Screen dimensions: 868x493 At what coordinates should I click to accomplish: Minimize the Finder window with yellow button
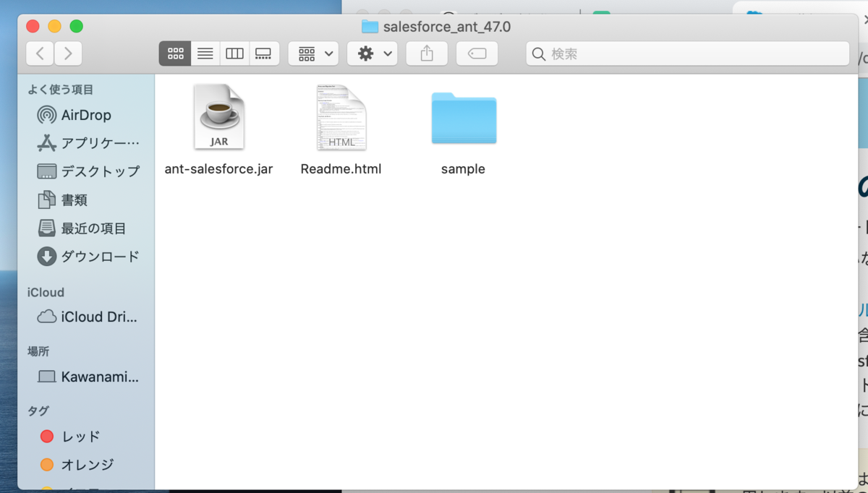pyautogui.click(x=54, y=27)
